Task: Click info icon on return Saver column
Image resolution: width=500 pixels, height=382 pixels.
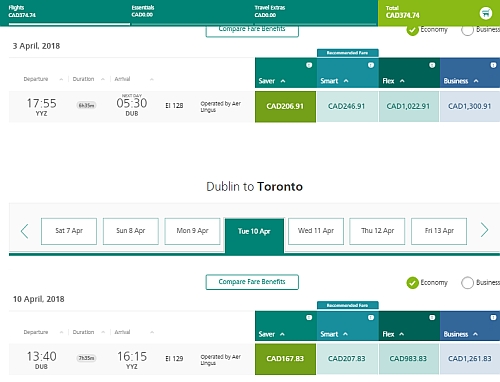Action: (x=309, y=318)
